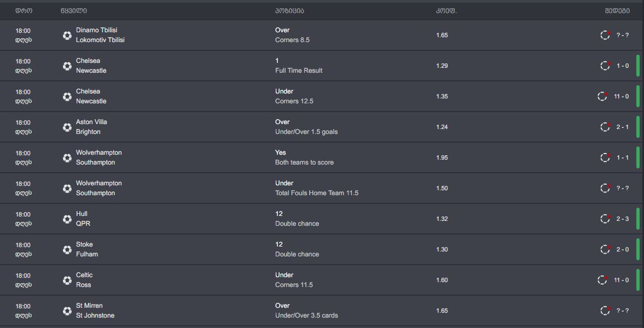Click the live status circle icon in St Mirren row
The height and width of the screenshot is (328, 644).
605,311
